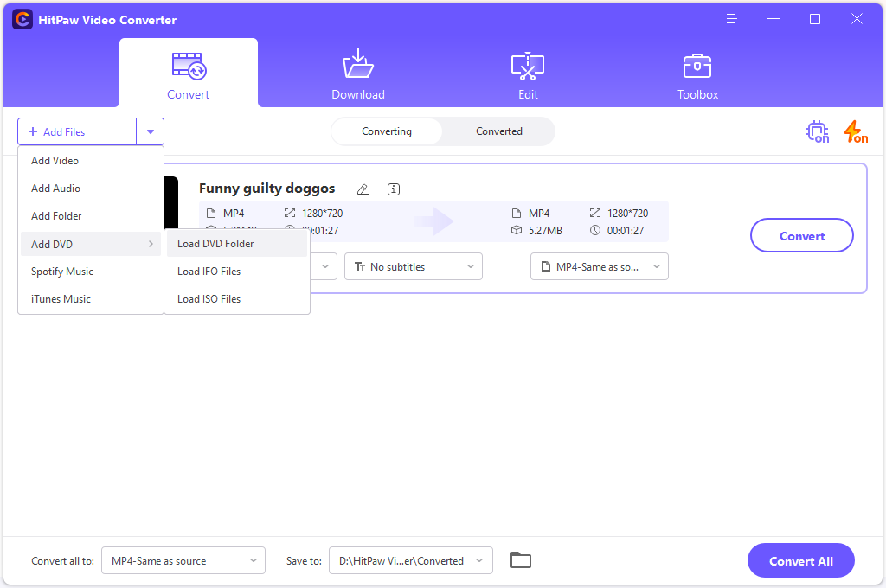This screenshot has height=588, width=886.
Task: Click the Add Files button
Action: (x=77, y=131)
